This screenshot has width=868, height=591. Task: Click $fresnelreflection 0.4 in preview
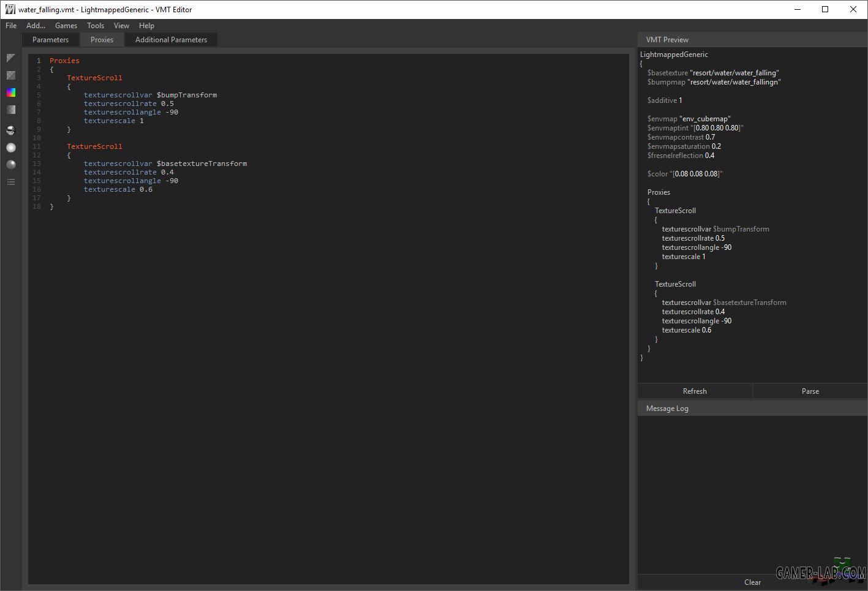(681, 156)
